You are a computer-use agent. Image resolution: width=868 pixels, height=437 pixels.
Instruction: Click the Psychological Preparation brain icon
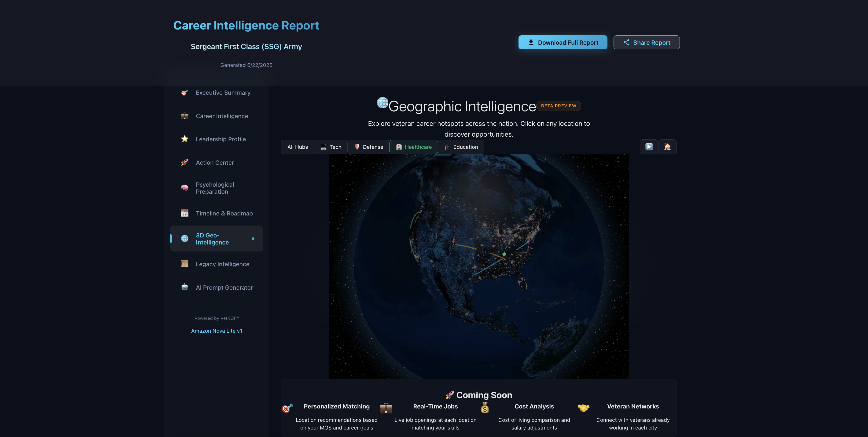185,188
